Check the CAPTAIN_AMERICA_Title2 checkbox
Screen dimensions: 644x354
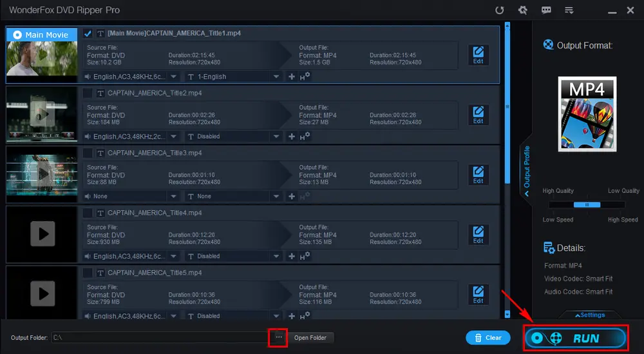click(x=88, y=93)
